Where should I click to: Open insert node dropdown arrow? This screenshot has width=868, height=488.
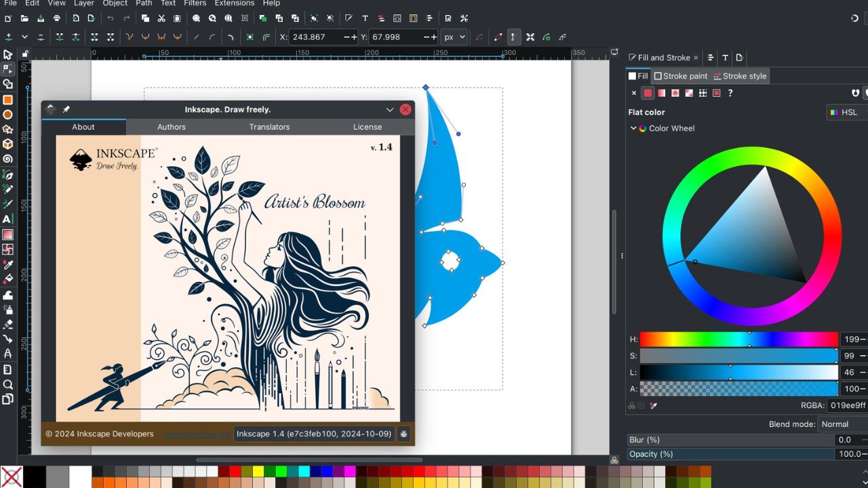(x=24, y=37)
